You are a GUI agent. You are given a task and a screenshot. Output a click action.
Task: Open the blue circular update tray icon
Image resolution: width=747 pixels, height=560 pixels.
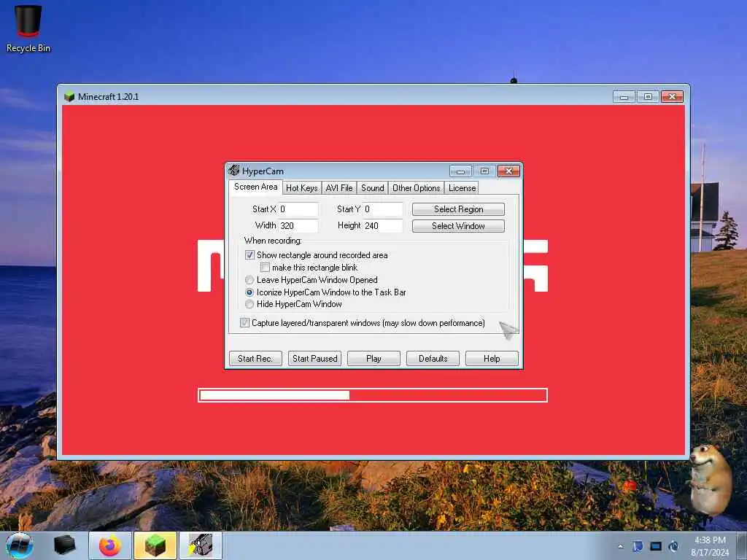673,546
